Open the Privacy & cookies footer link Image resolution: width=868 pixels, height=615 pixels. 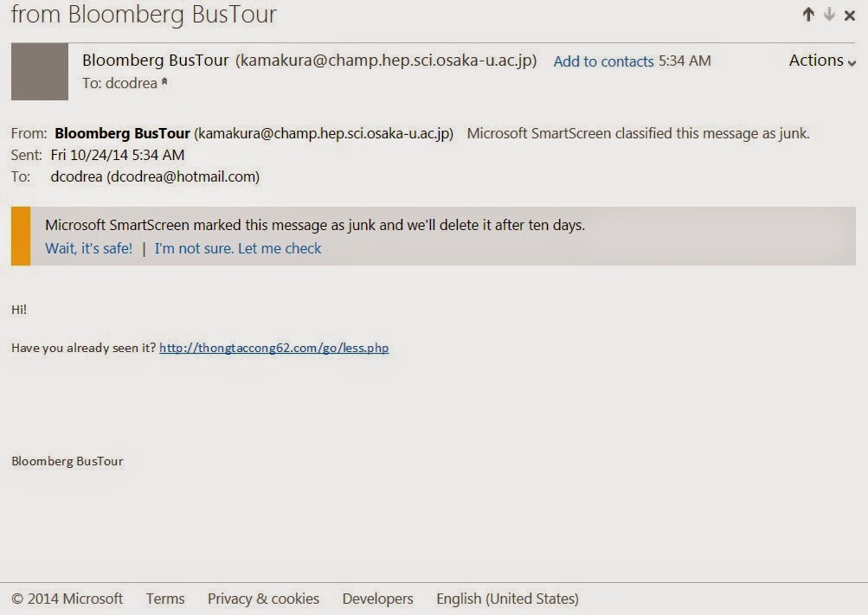(263, 599)
